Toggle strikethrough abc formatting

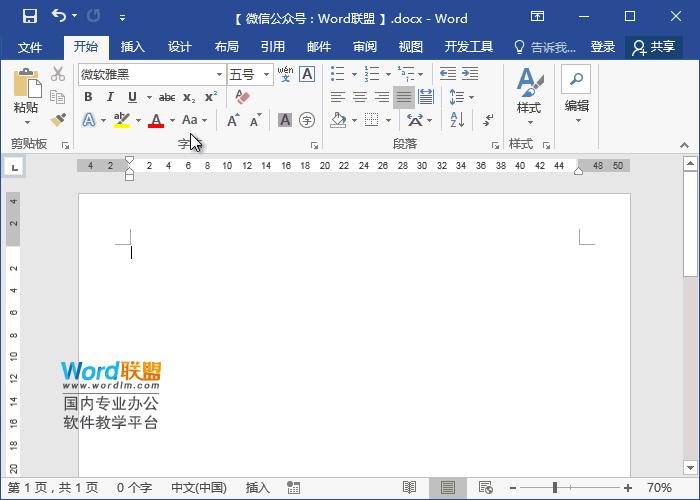[167, 97]
